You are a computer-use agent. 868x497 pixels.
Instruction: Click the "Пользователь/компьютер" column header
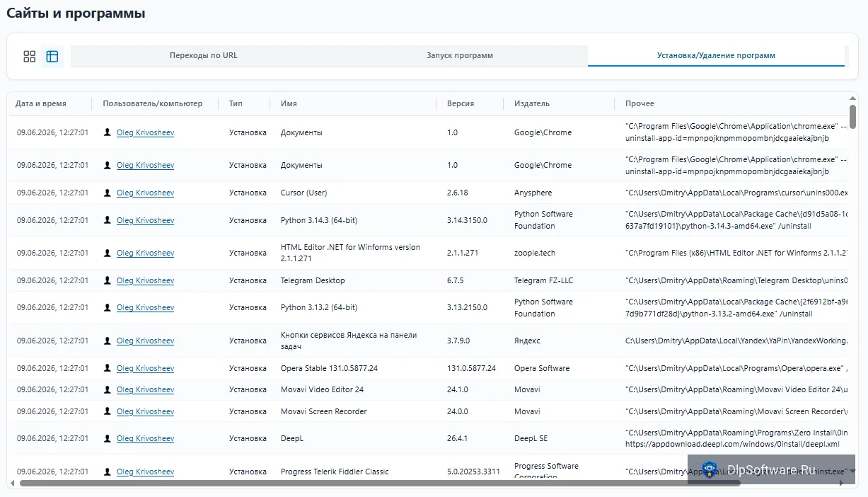(153, 103)
